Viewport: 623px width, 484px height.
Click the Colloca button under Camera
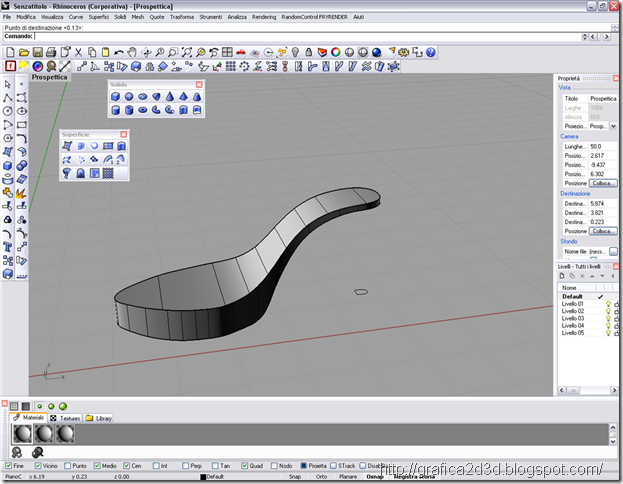click(603, 183)
